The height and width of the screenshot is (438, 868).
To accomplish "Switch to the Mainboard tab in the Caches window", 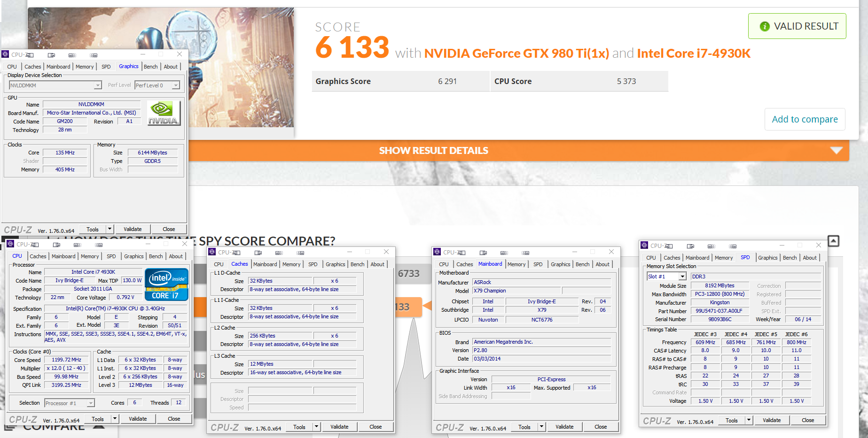I will point(265,264).
